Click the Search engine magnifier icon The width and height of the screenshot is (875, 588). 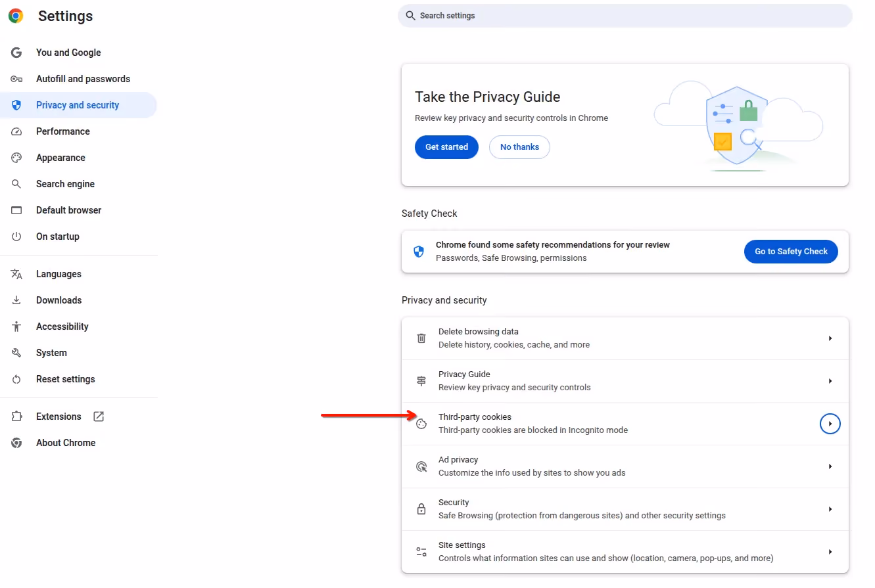click(16, 184)
